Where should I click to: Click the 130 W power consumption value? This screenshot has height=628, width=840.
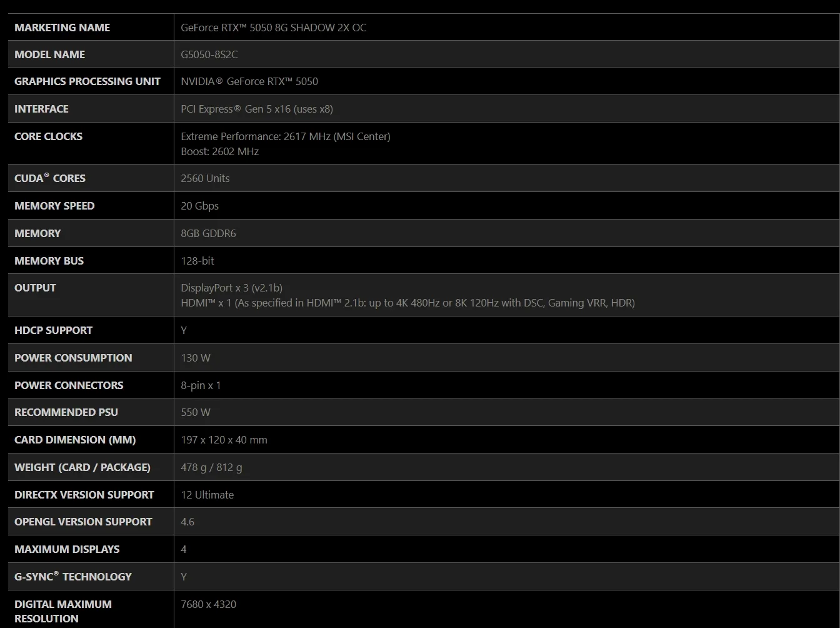coord(196,358)
